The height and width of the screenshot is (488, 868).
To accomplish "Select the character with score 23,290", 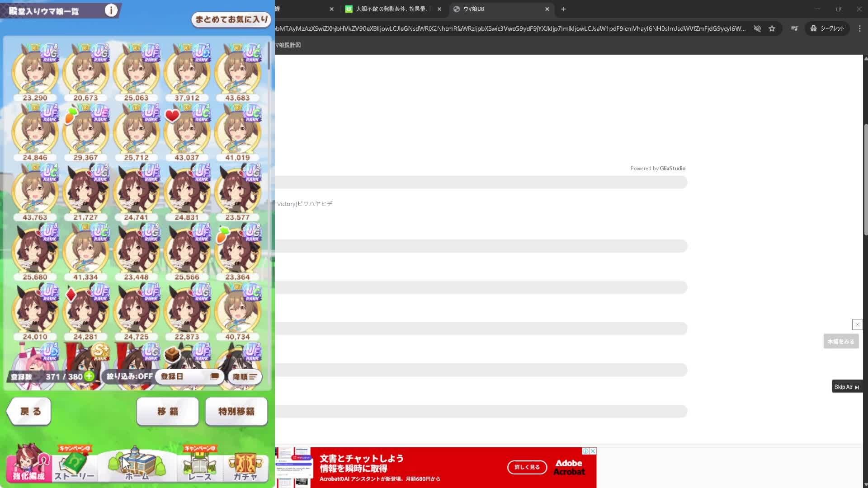I will tap(35, 72).
